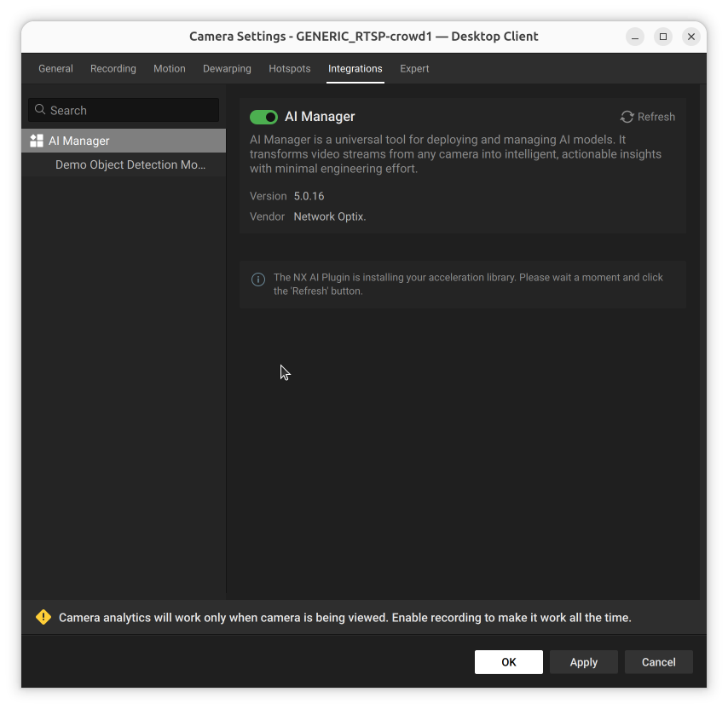Click the NX AI Plugin installing notice

(468, 284)
